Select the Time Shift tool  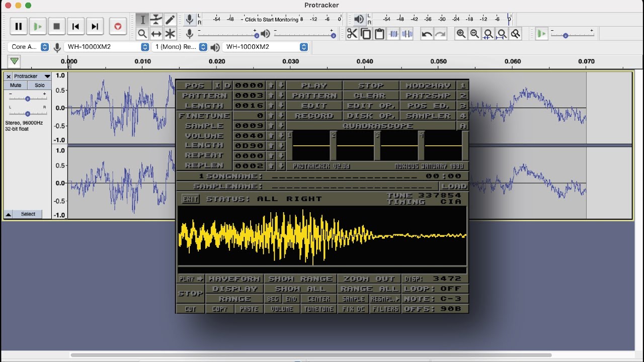(x=156, y=34)
